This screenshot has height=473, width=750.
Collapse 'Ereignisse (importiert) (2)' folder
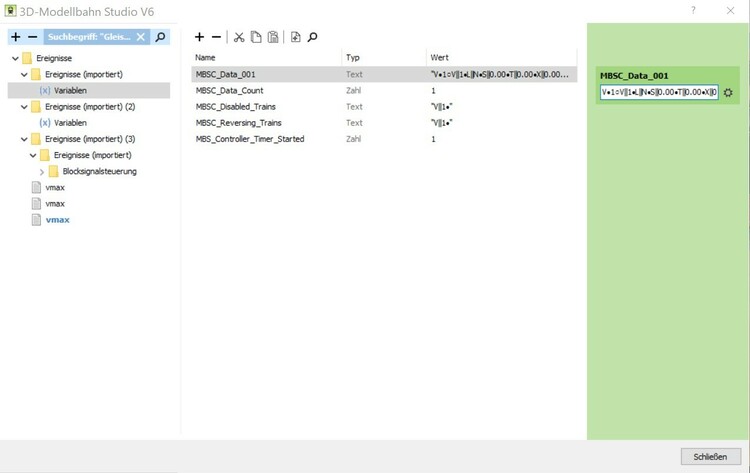pyautogui.click(x=24, y=107)
